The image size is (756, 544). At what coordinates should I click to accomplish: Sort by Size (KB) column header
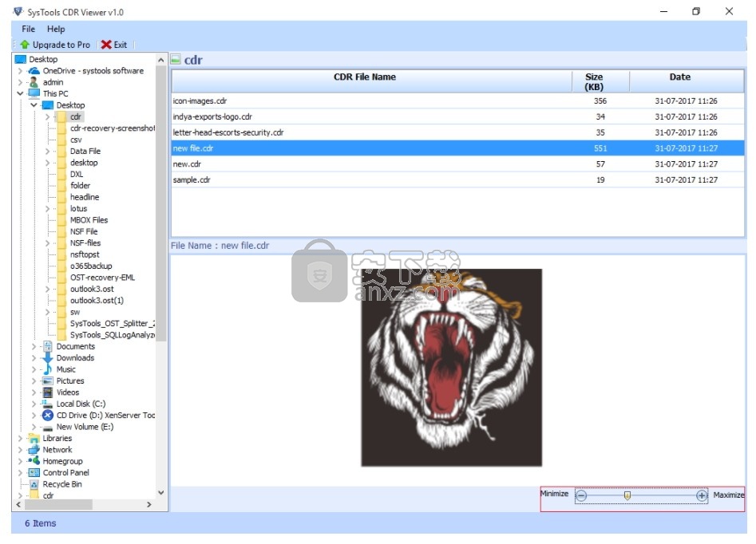point(600,81)
